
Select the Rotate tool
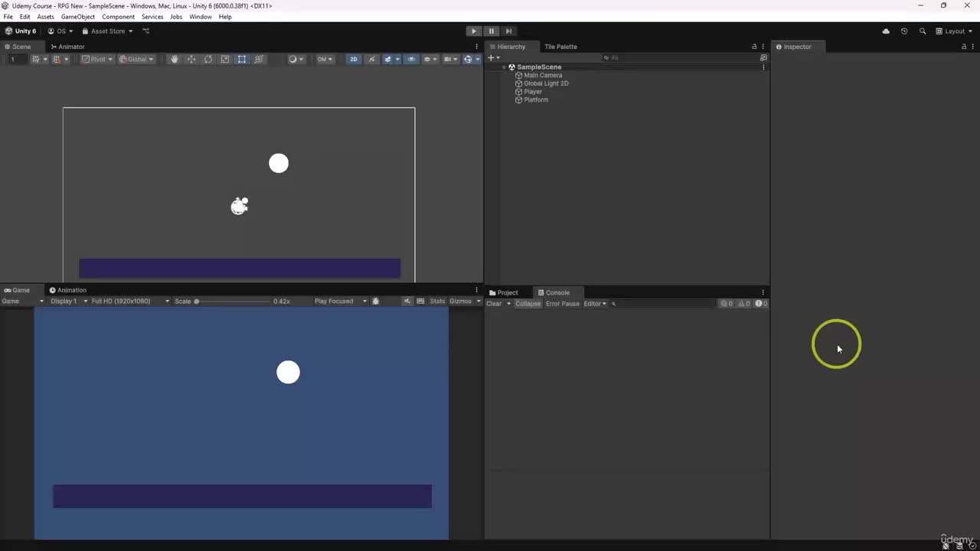pos(207,59)
